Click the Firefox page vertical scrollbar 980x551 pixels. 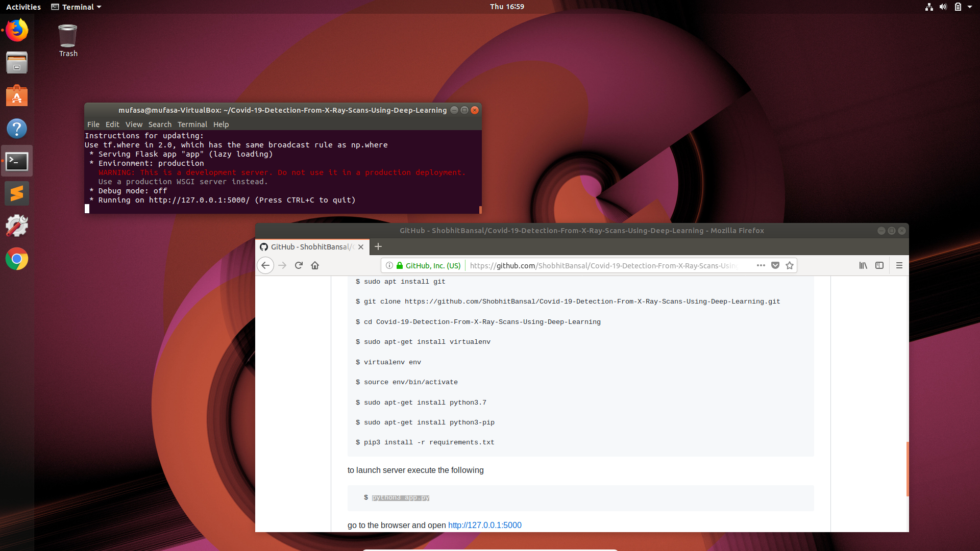907,468
